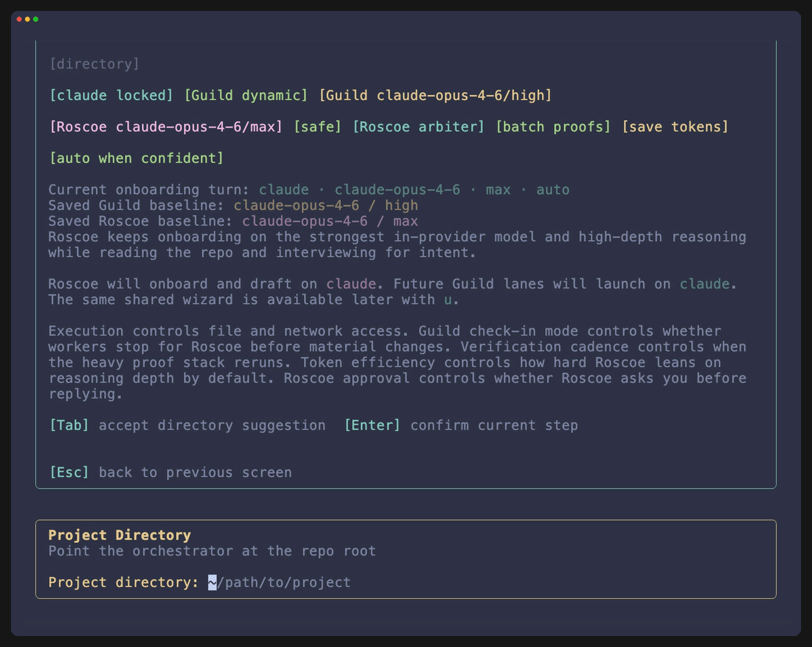
Task: Focus the Project directory input field
Action: [x=279, y=582]
